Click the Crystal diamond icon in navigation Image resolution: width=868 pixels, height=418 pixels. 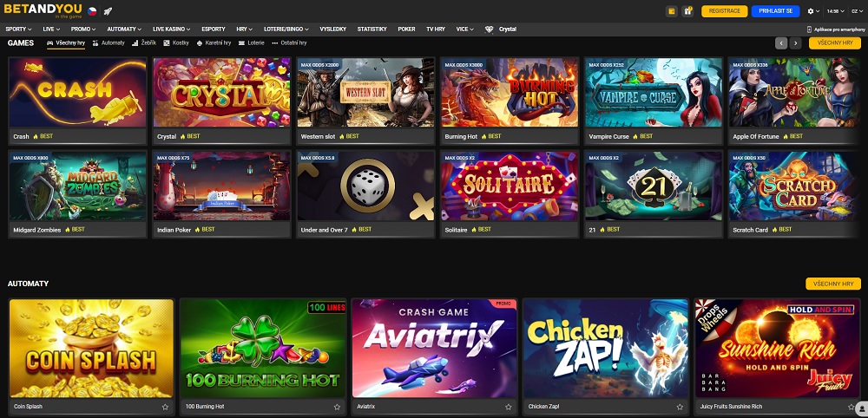pos(489,29)
